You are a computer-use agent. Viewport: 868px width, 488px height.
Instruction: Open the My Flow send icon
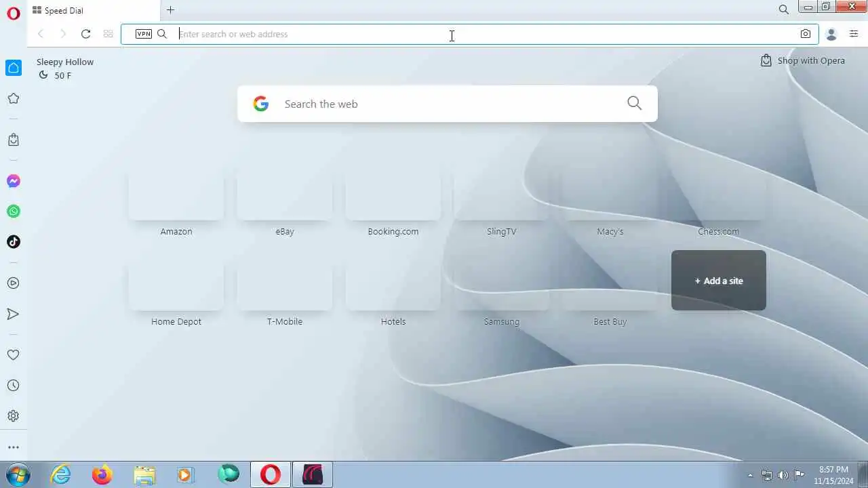(14, 314)
